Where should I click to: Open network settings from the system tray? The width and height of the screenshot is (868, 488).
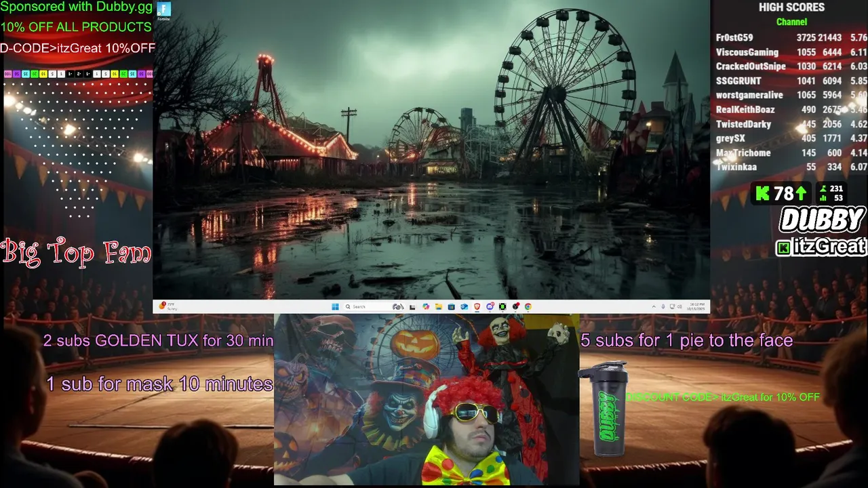click(x=672, y=306)
